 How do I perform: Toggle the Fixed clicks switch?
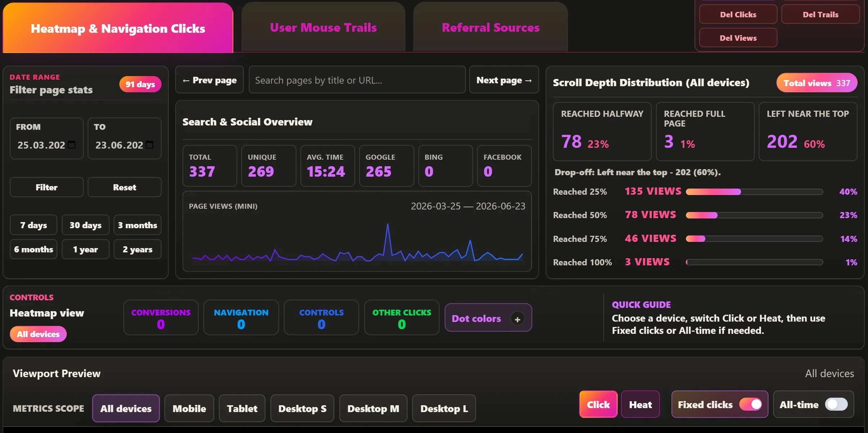pos(751,404)
